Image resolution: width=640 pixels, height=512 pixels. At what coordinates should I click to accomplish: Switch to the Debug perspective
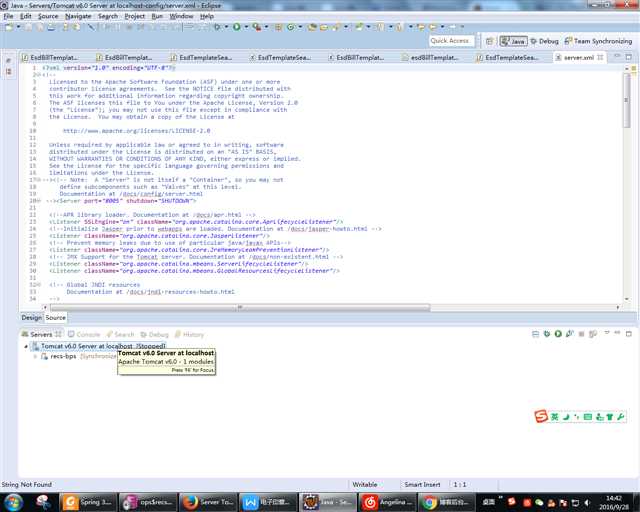(544, 41)
